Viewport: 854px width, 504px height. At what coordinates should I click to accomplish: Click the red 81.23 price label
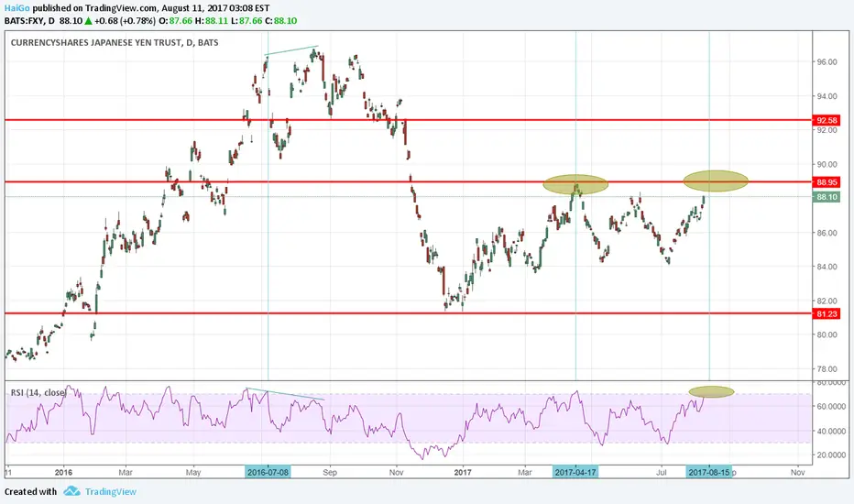827,313
